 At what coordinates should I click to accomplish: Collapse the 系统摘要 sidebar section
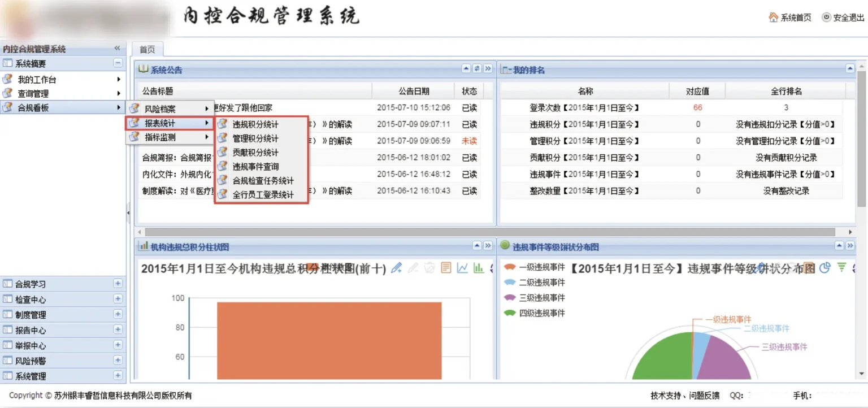[118, 63]
